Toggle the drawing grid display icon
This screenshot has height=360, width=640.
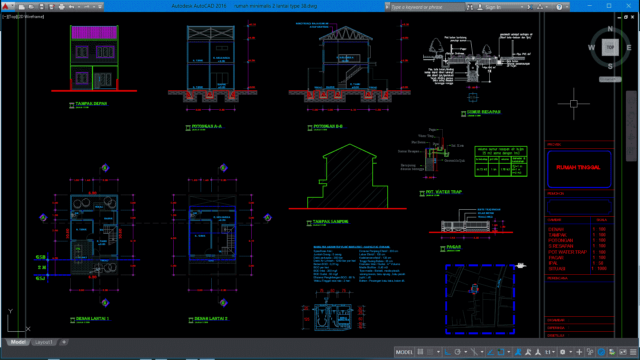420,352
